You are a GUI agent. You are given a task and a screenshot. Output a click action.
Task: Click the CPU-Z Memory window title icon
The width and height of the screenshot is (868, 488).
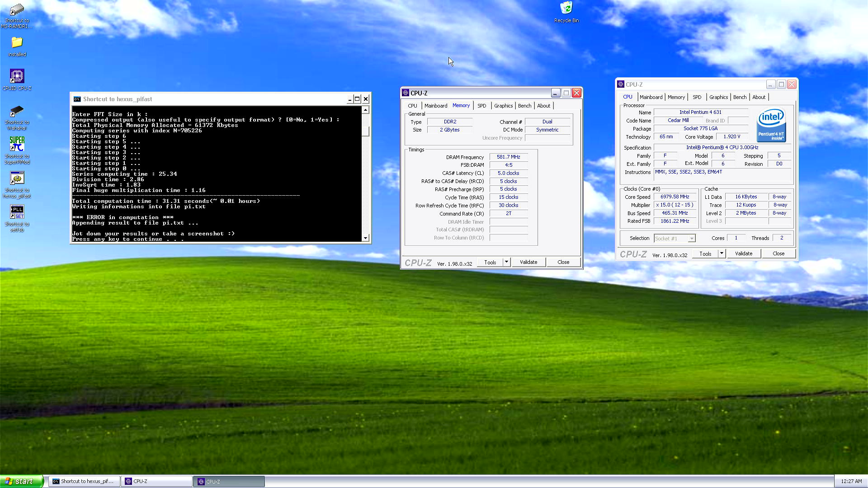[x=406, y=93]
